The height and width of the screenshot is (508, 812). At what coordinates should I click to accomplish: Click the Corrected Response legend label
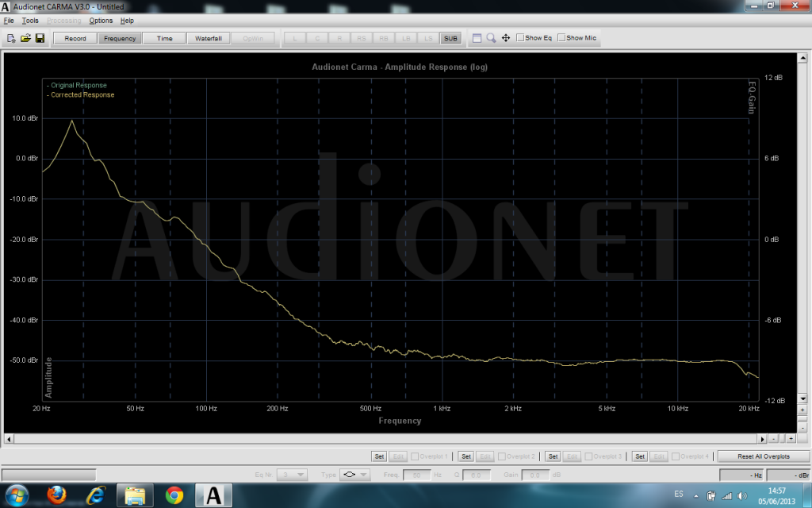[82, 95]
